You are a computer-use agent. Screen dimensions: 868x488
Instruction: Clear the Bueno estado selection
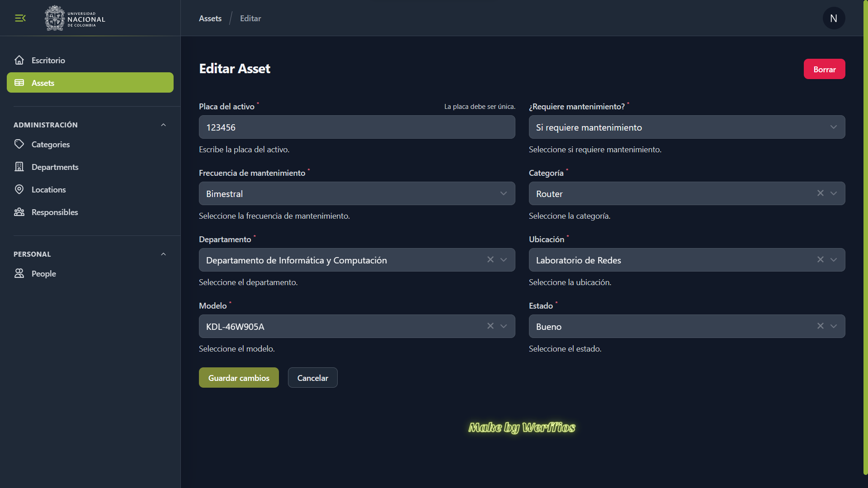point(820,326)
